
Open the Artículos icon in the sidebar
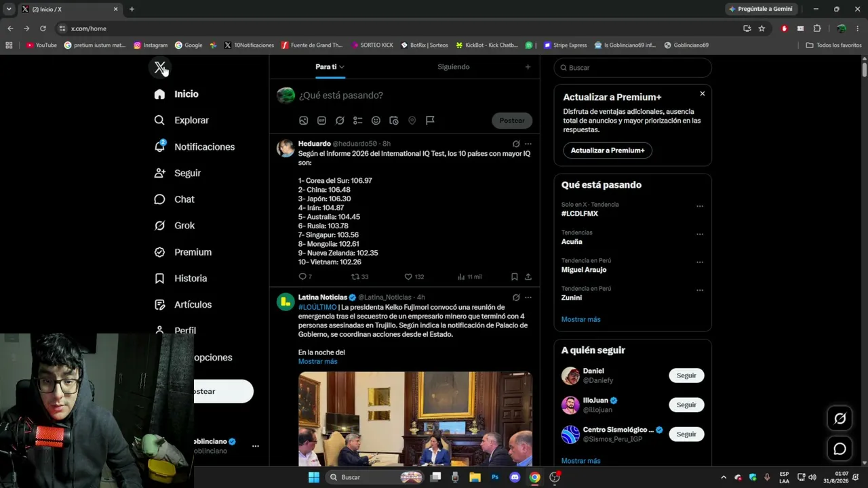pos(159,305)
